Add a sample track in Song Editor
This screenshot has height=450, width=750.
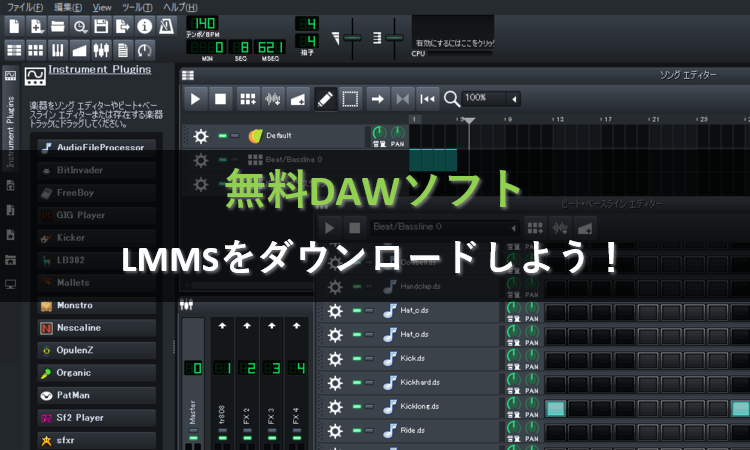272,98
